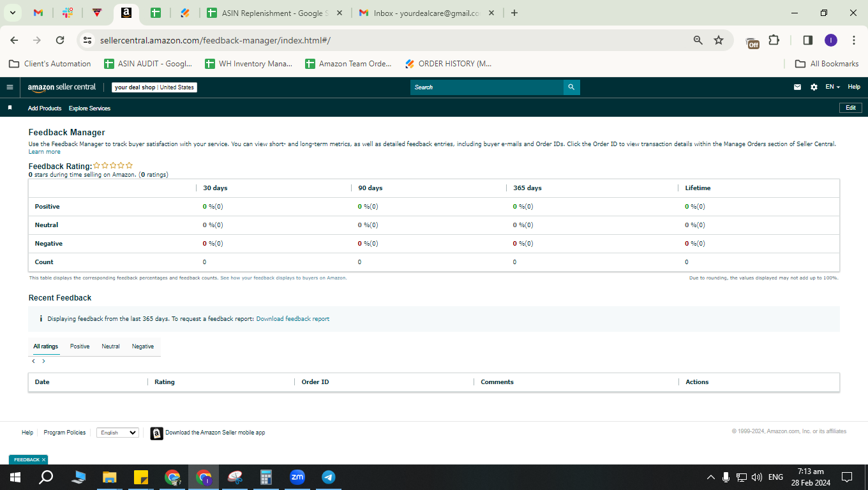The height and width of the screenshot is (490, 868).
Task: Open the footer English language select
Action: click(117, 433)
